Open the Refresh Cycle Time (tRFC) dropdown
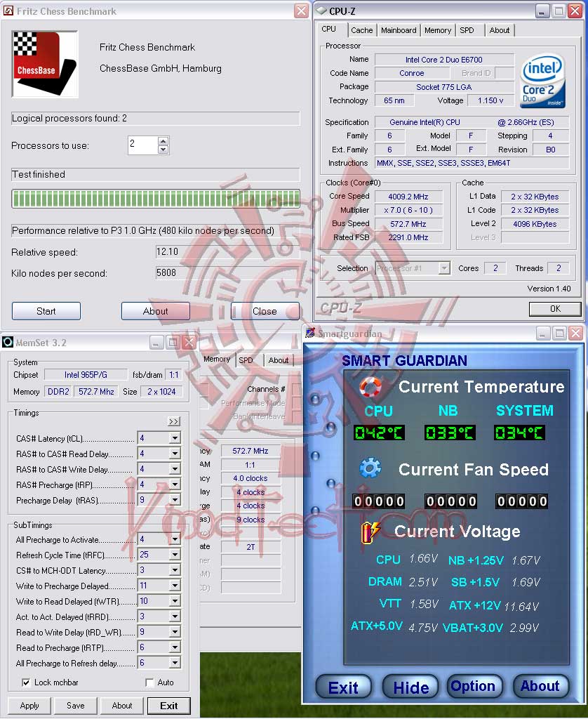Screen dimensions: 588x719 click(x=175, y=555)
